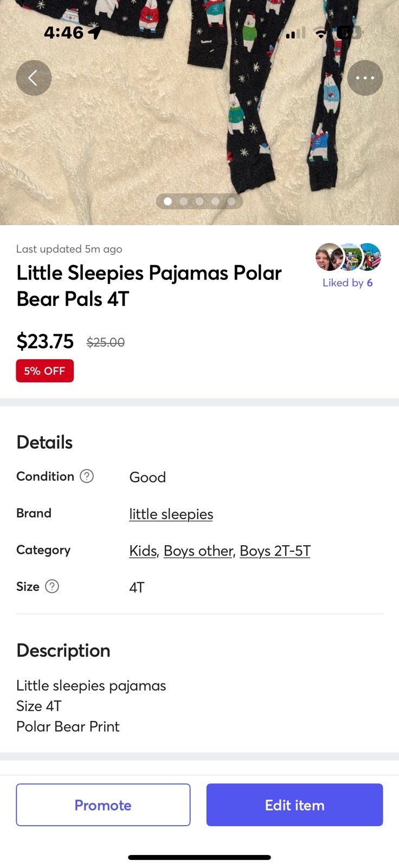Open the little sleepies brand link
The width and height of the screenshot is (399, 868).
pyautogui.click(x=171, y=514)
